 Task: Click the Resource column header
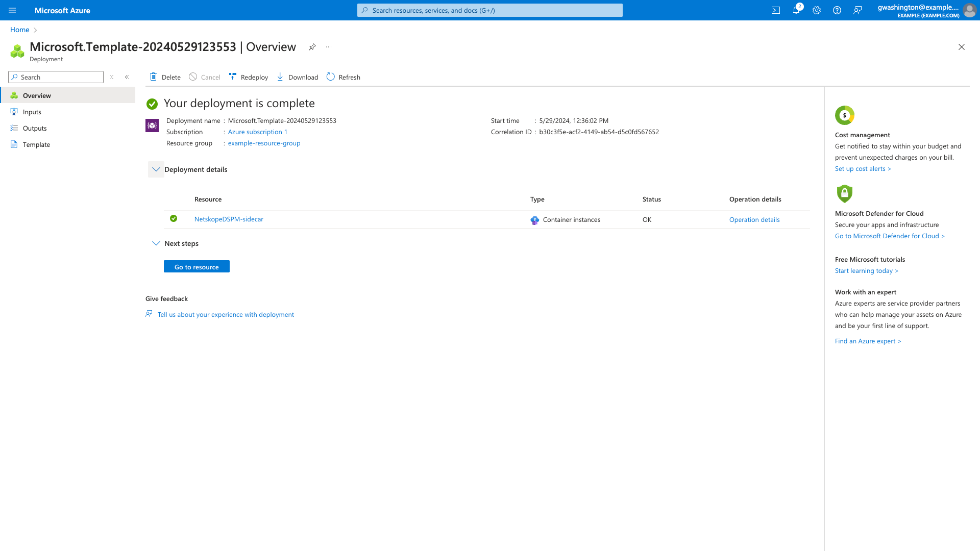click(208, 199)
